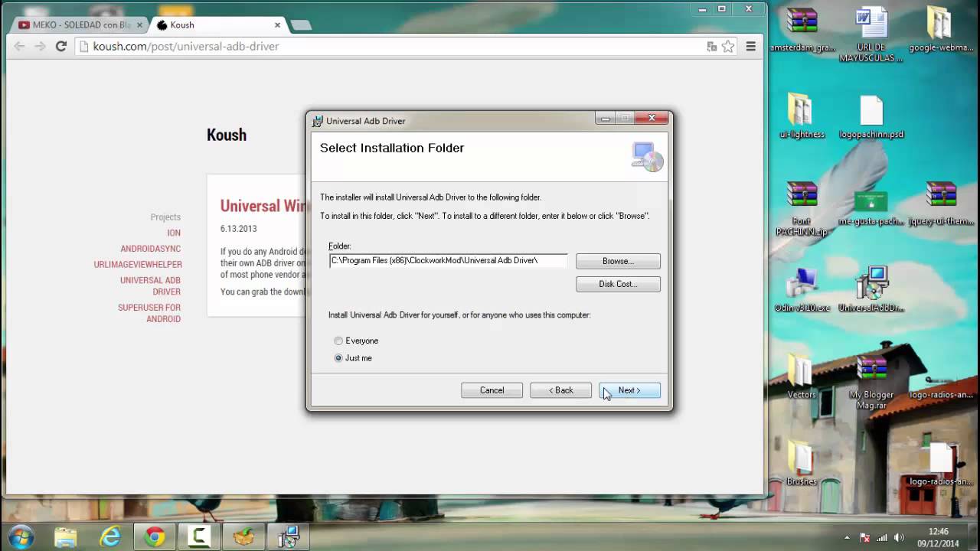Reload the koush.com page
Image resolution: width=980 pixels, height=551 pixels.
tap(61, 47)
